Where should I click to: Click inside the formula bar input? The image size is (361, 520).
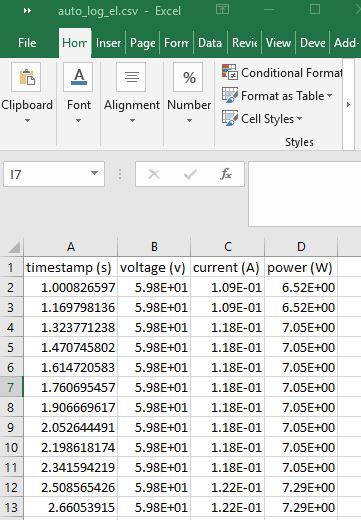tap(305, 193)
